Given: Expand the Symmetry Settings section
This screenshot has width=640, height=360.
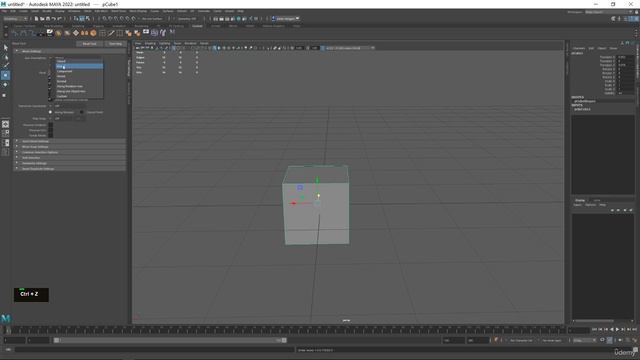Looking at the screenshot, I should 69,163.
